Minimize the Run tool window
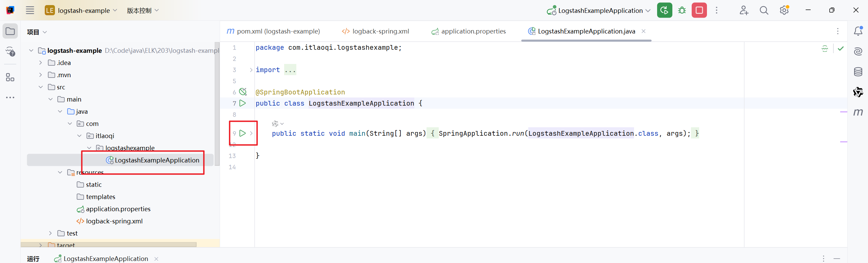This screenshot has width=868, height=263. pyautogui.click(x=837, y=259)
